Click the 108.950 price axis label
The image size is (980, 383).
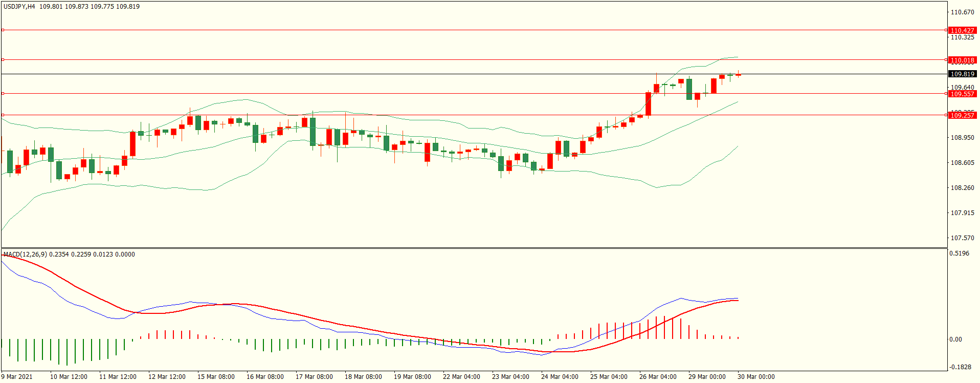pos(962,138)
